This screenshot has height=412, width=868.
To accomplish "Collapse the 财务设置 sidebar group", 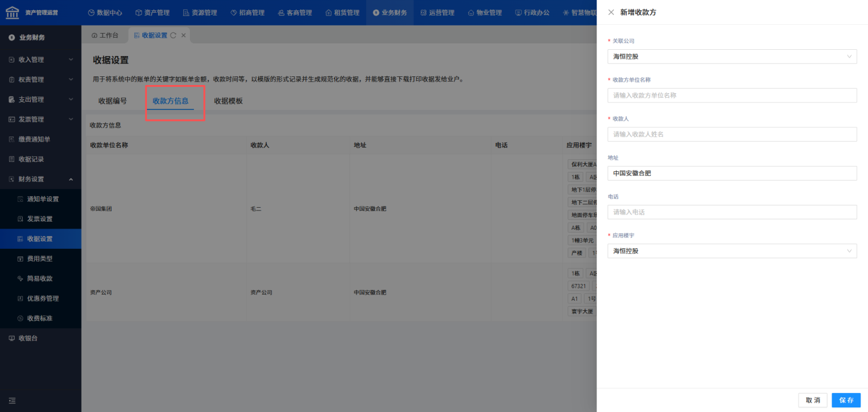I will [x=41, y=179].
